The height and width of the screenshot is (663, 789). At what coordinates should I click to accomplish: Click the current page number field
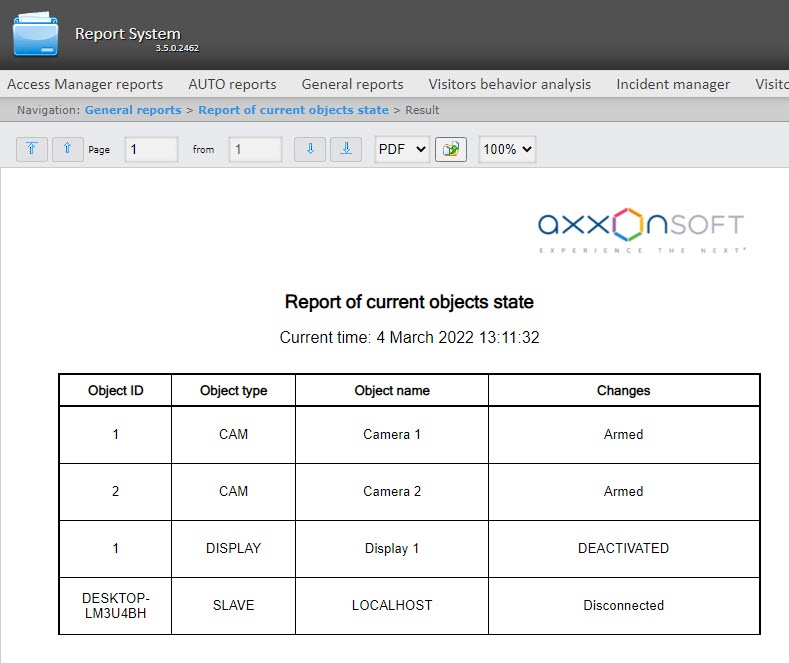click(151, 149)
